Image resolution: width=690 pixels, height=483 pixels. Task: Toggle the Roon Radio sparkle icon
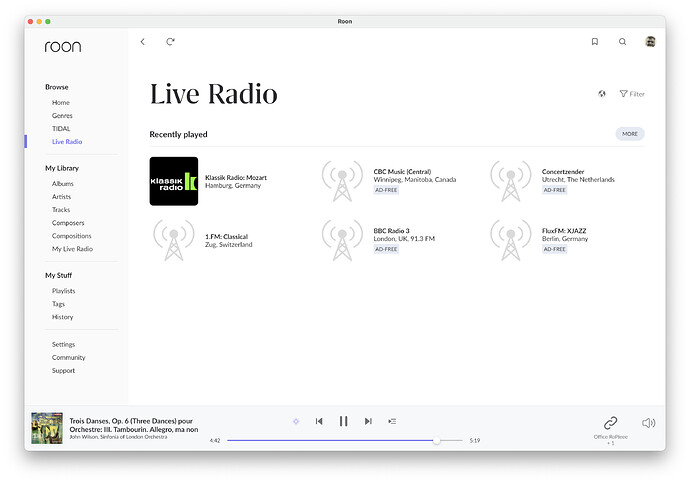pos(296,421)
